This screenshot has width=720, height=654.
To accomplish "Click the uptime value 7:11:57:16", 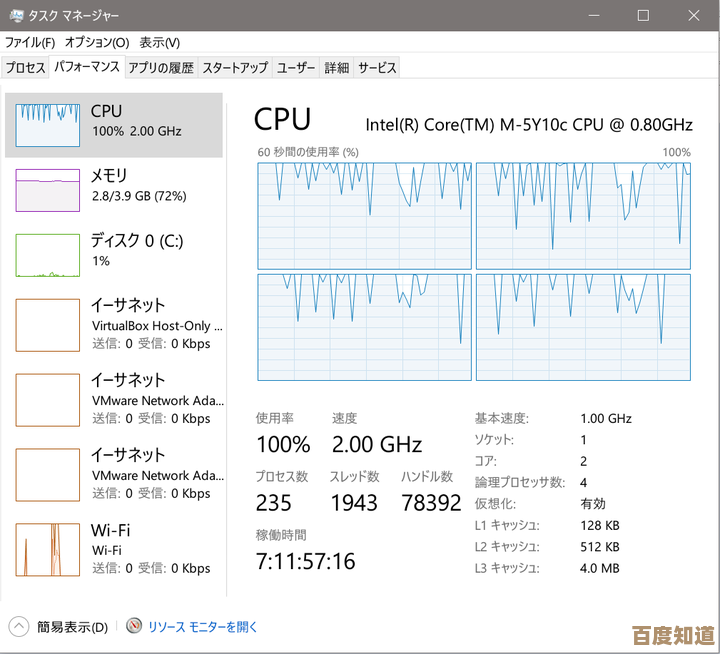I will [x=305, y=561].
